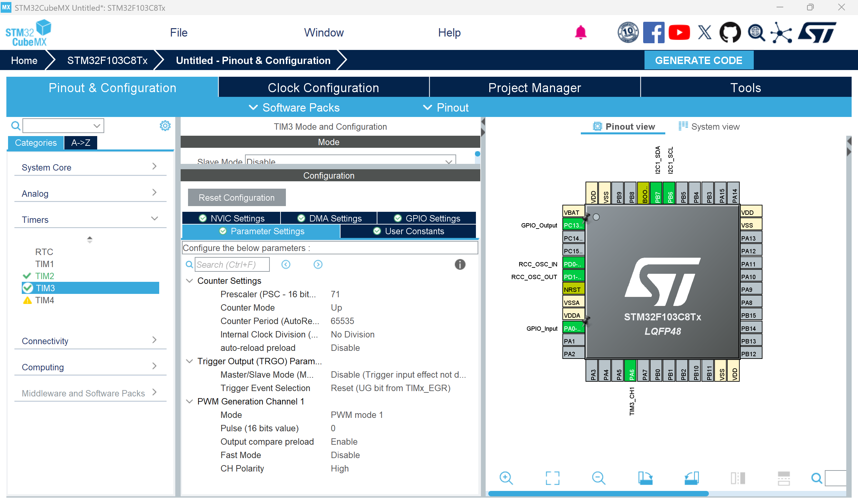Click the TIM3 green check icon
This screenshot has height=504, width=858.
coord(27,288)
